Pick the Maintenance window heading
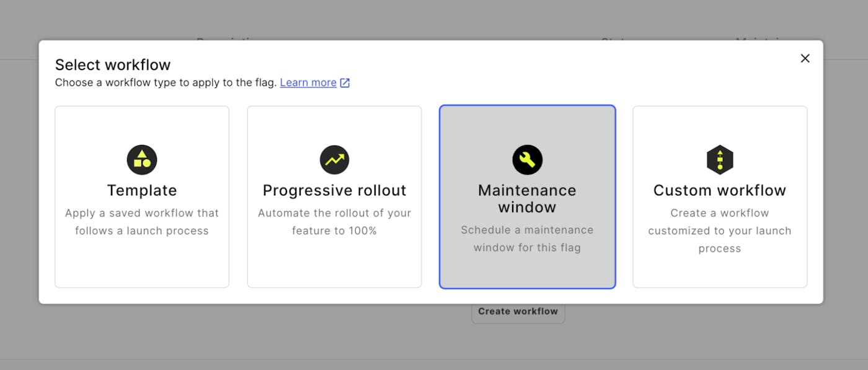The height and width of the screenshot is (370, 868). (x=527, y=198)
